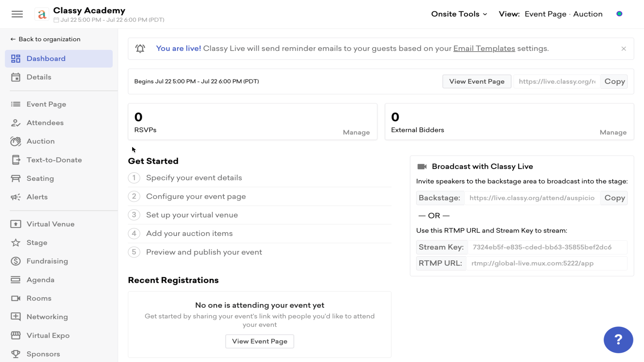644x362 pixels.
Task: Switch view to Event Page
Action: (x=545, y=14)
